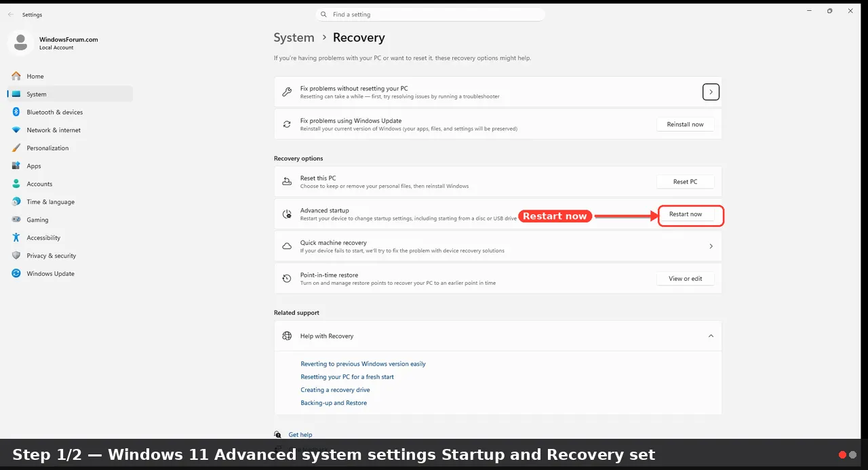Click the search magnifier icon

(x=324, y=14)
